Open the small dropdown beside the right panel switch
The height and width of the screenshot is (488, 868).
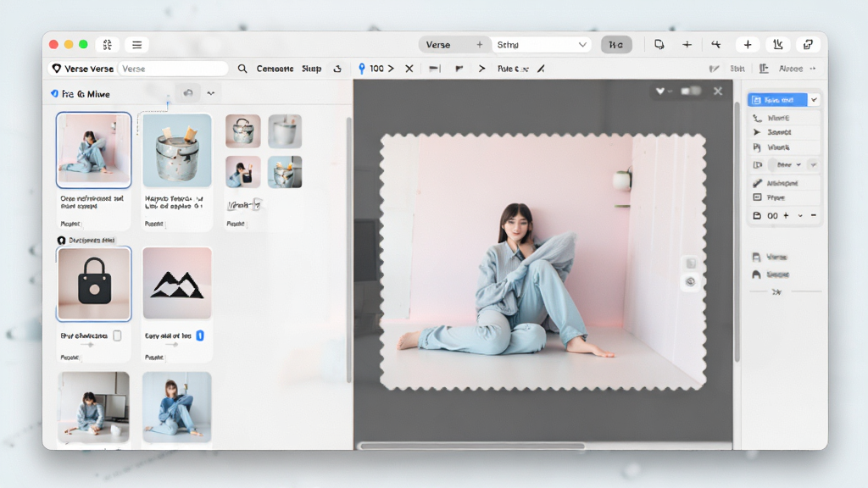click(x=813, y=165)
